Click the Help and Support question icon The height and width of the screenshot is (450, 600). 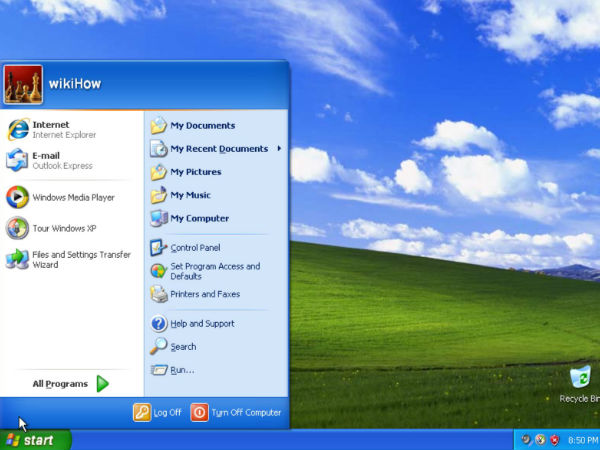[x=158, y=324]
